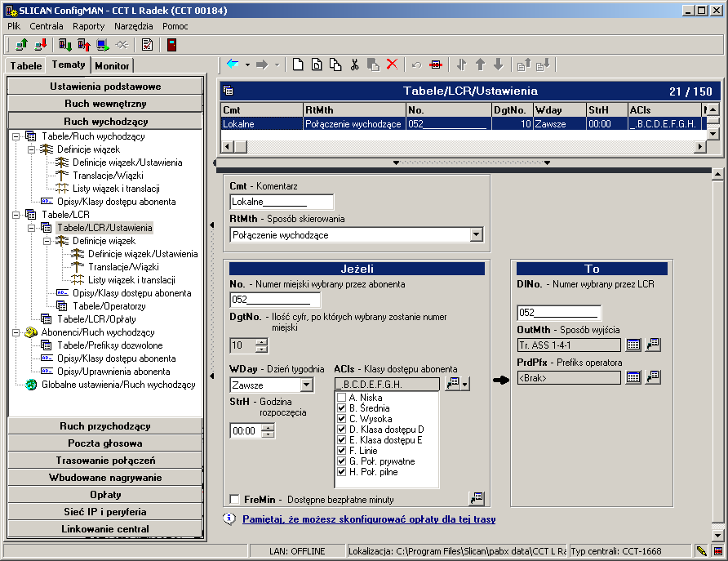728x561 pixels.
Task: Open the Ruch wewnętrzny section
Action: (x=105, y=104)
